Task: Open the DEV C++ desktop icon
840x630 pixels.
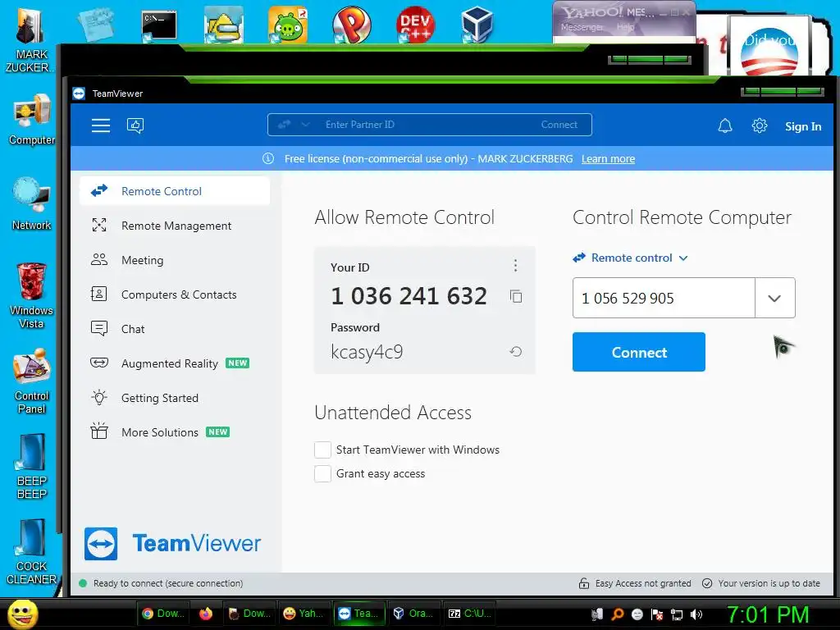Action: click(415, 25)
